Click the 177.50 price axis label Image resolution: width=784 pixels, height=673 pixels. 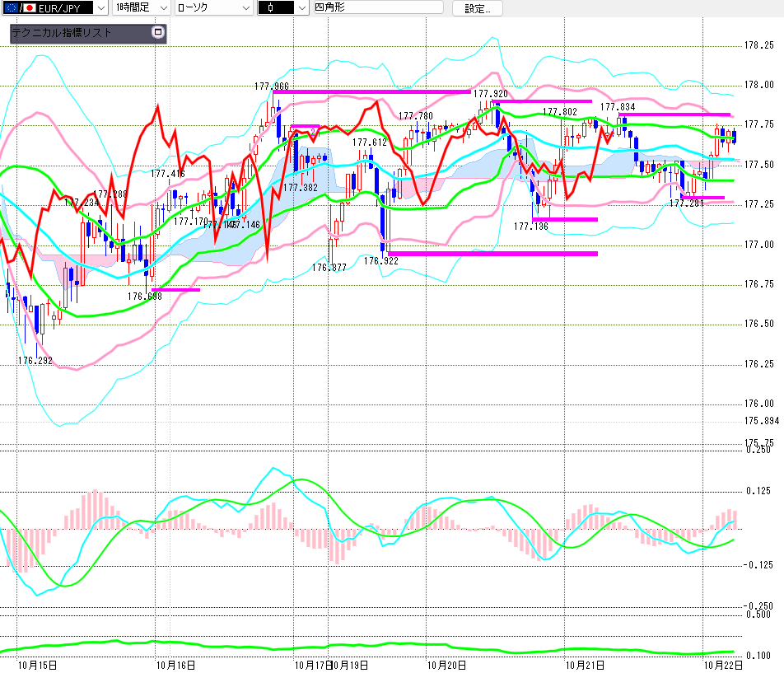coord(759,165)
